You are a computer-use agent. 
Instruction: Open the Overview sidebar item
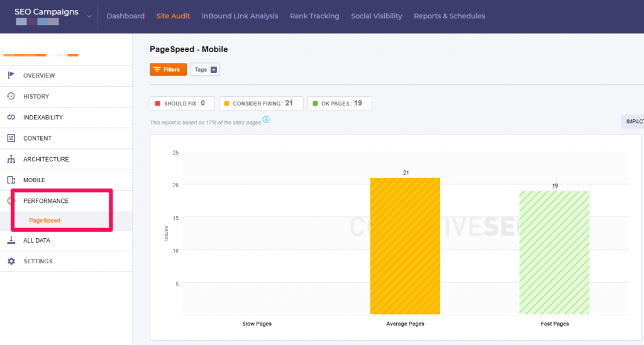(x=66, y=75)
